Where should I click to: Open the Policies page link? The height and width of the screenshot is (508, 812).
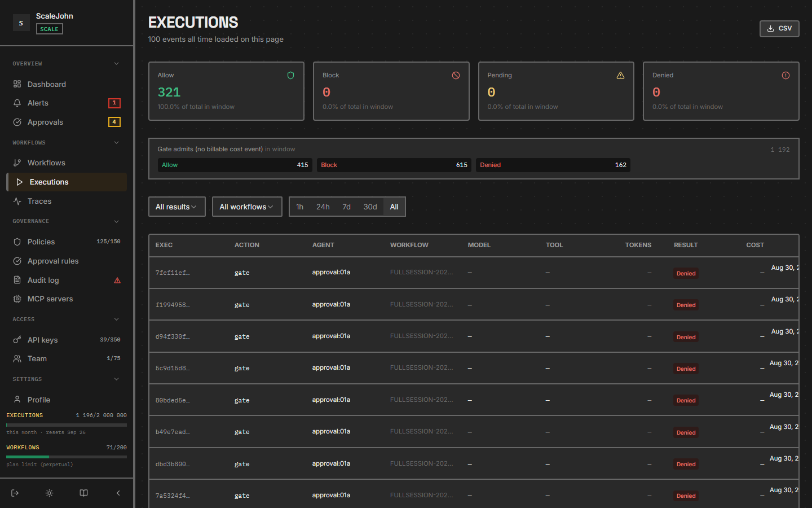tap(67, 242)
